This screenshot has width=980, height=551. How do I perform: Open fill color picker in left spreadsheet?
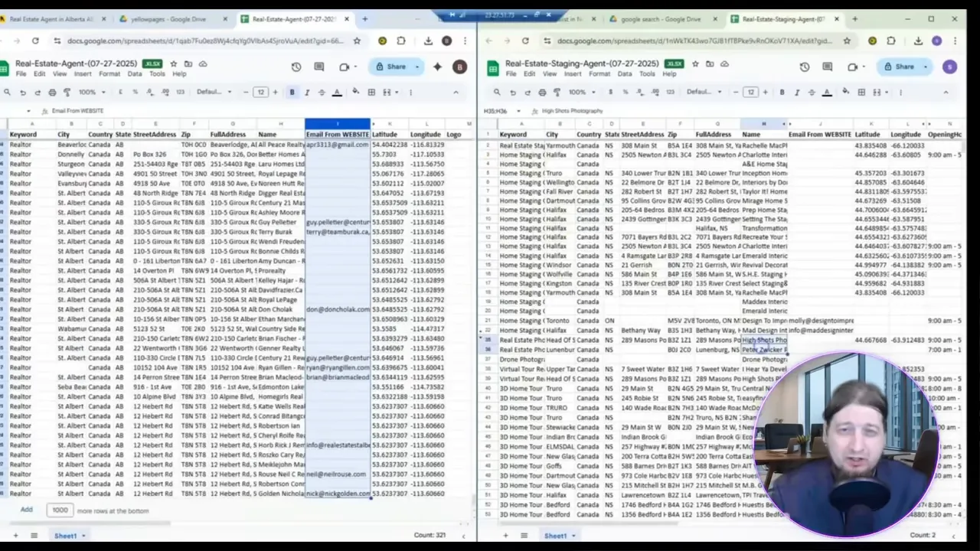(x=355, y=92)
